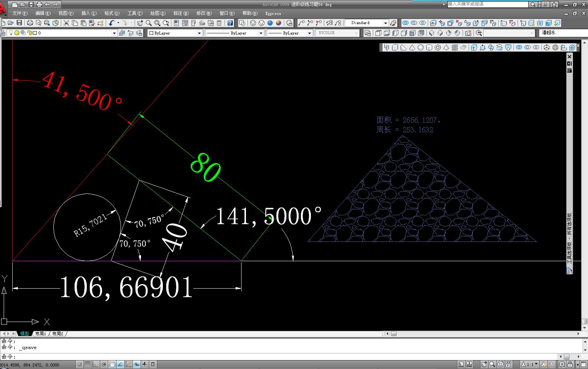Switch to the 布局1 tab
Screen dimensions: 588x369
(x=40, y=334)
